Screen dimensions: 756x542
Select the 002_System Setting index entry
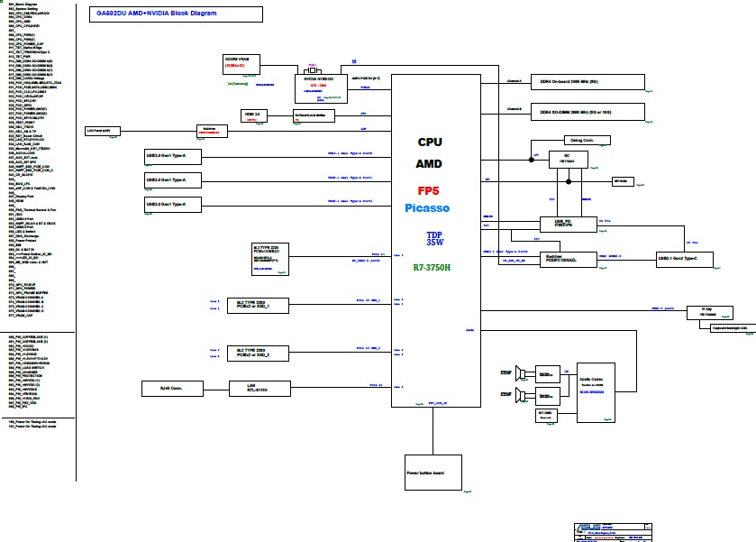point(23,9)
